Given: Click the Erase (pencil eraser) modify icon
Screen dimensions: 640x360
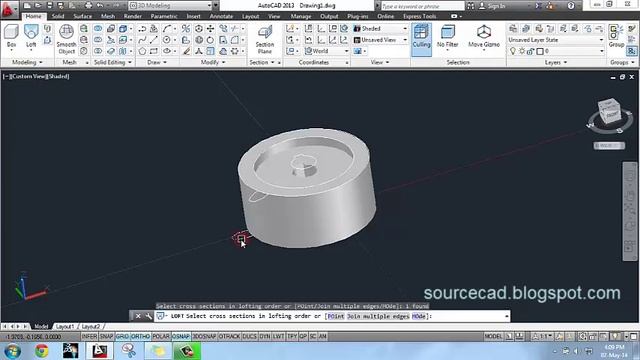Looking at the screenshot, I should click(187, 51).
